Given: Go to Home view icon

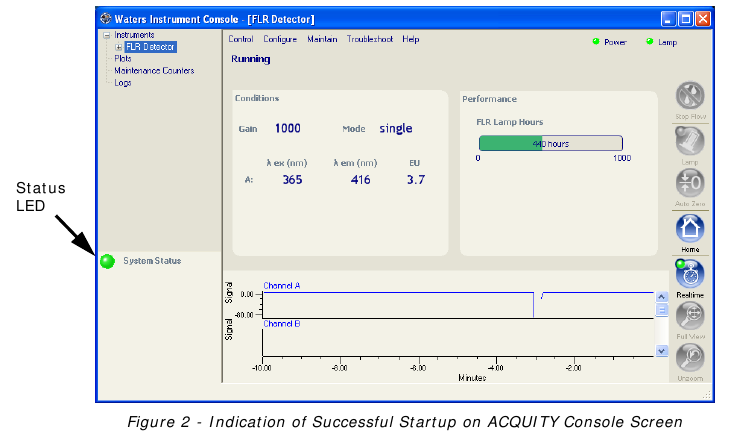Looking at the screenshot, I should (x=690, y=228).
